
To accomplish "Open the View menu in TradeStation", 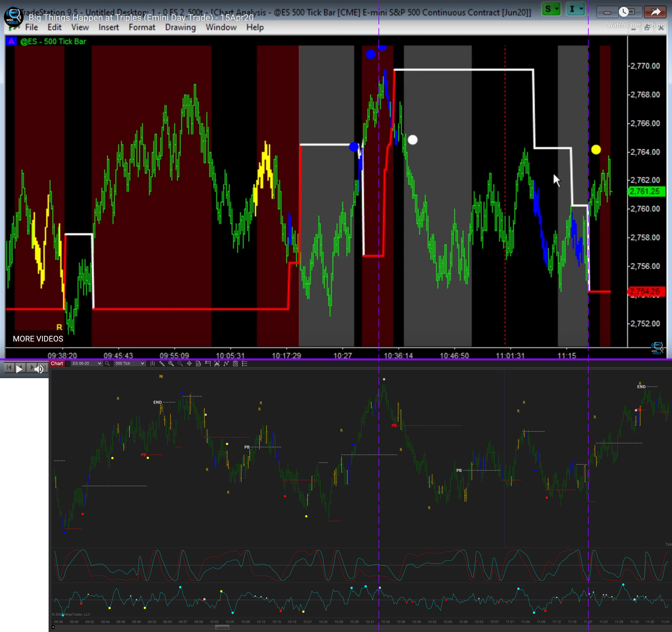I will [x=80, y=27].
